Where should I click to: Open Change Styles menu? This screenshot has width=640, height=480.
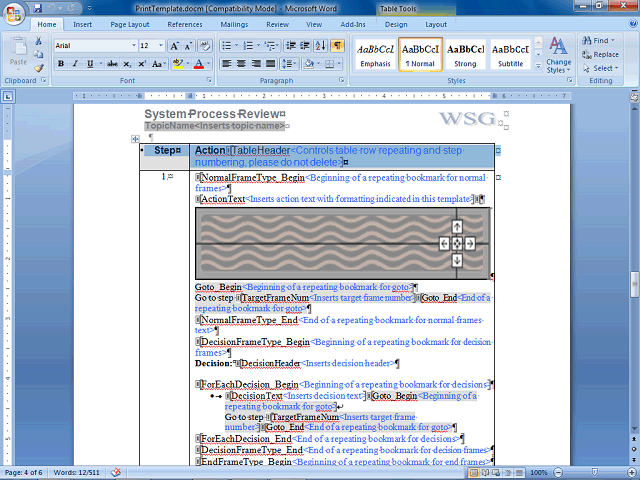(x=558, y=55)
